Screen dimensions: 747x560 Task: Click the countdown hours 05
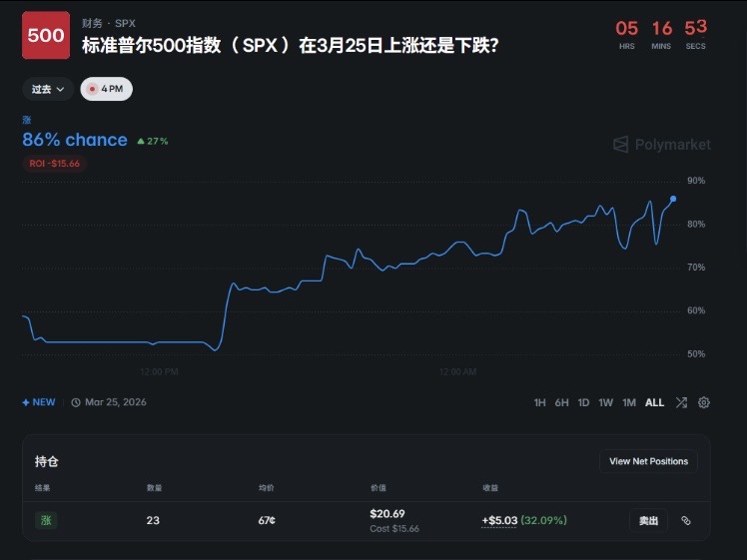coord(626,28)
